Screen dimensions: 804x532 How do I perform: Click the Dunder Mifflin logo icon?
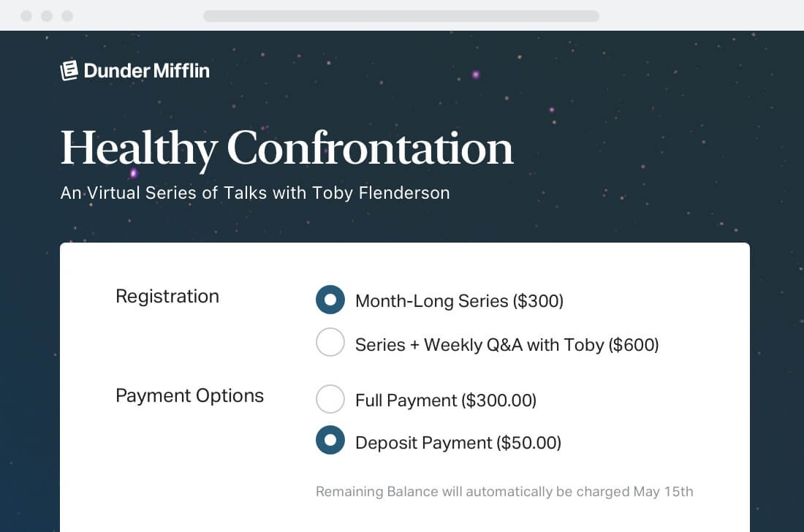69,70
